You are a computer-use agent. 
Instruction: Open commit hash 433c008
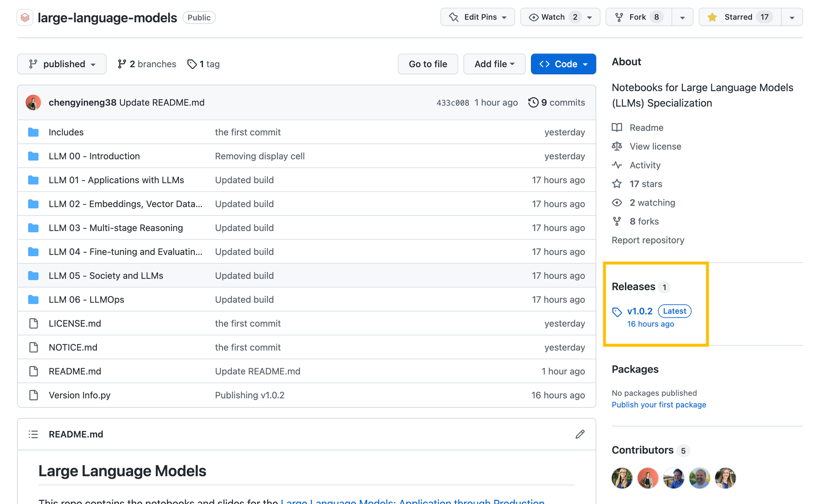[x=453, y=103]
